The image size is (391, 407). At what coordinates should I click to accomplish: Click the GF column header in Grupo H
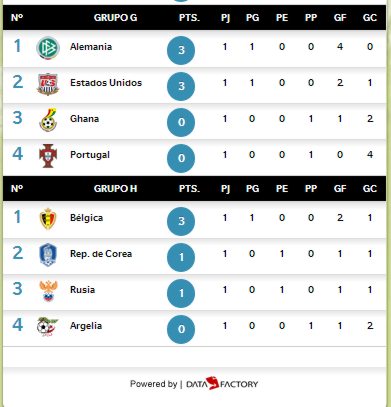[340, 188]
